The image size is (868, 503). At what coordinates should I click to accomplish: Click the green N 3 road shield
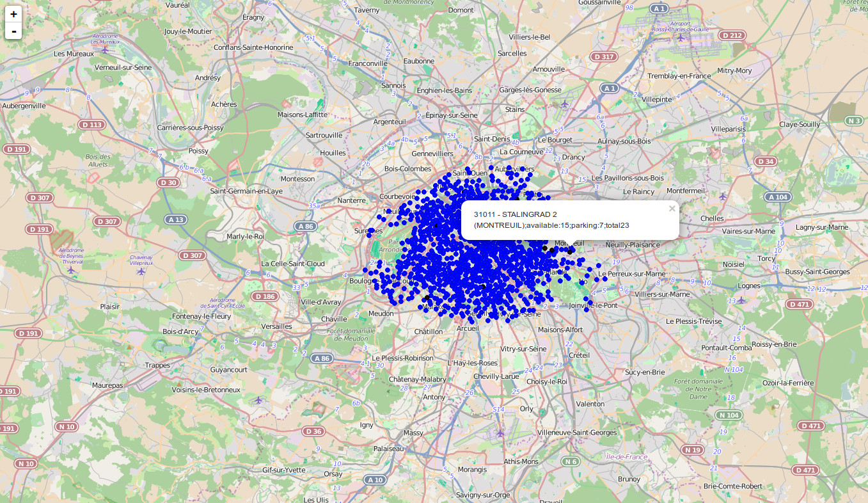(854, 120)
